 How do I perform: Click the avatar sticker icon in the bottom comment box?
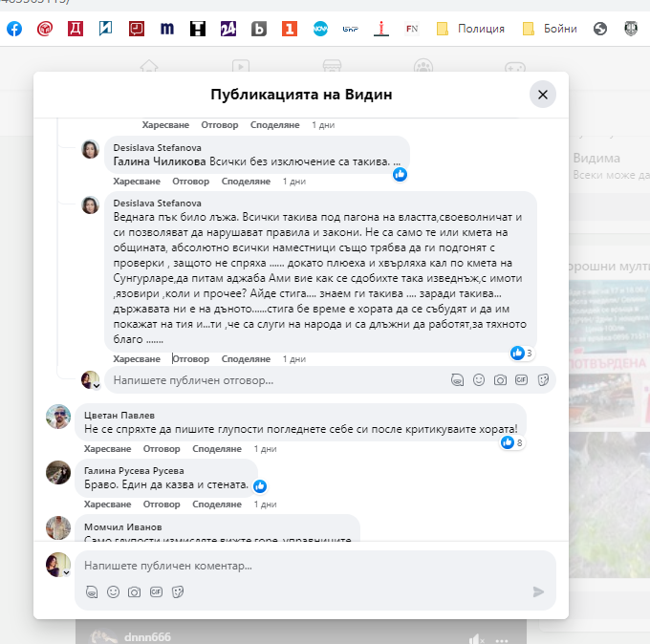pos(92,591)
